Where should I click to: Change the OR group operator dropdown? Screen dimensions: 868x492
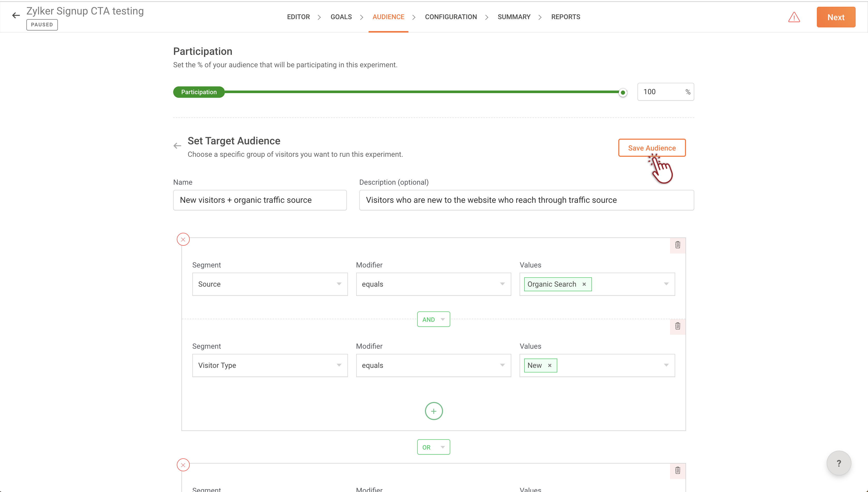[x=433, y=447]
